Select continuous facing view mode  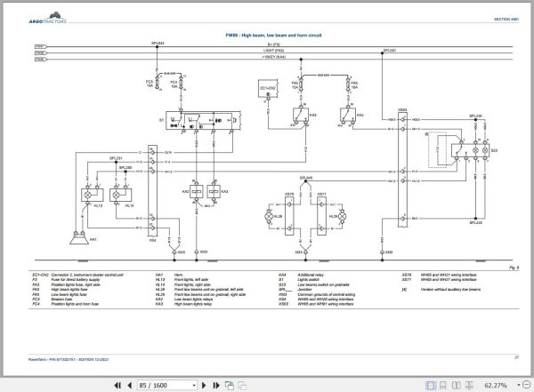(469, 385)
